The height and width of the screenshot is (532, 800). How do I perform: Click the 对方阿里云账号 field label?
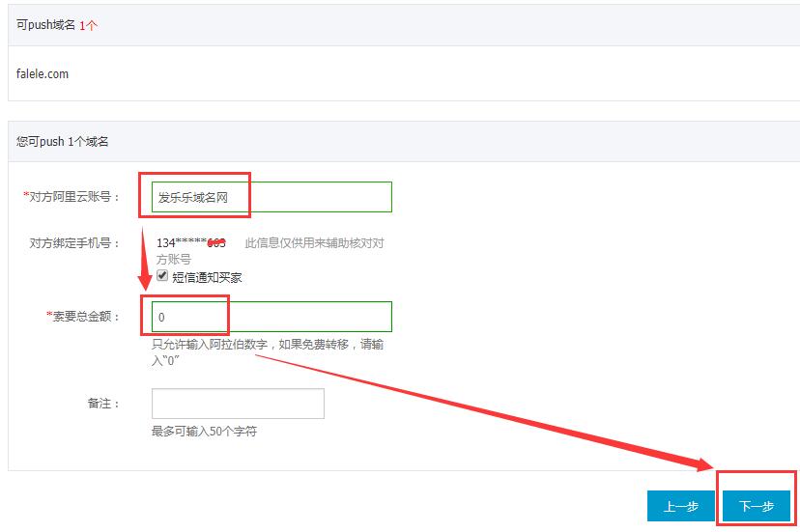click(x=72, y=197)
